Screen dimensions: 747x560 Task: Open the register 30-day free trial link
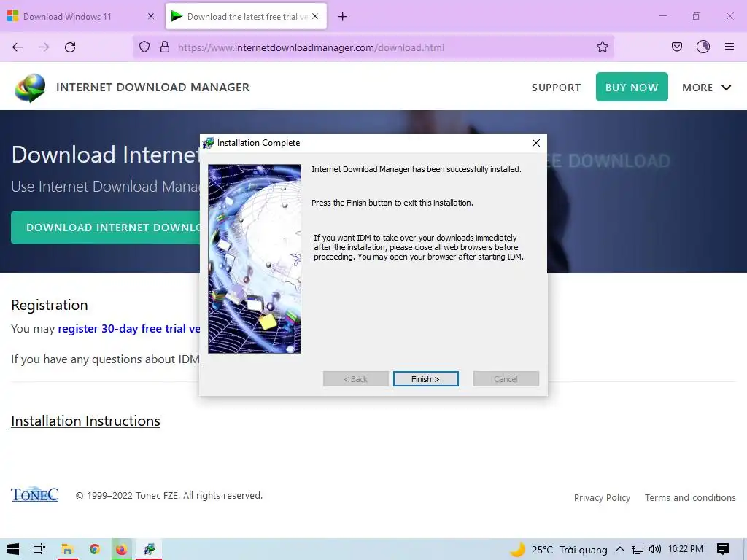[x=128, y=329]
